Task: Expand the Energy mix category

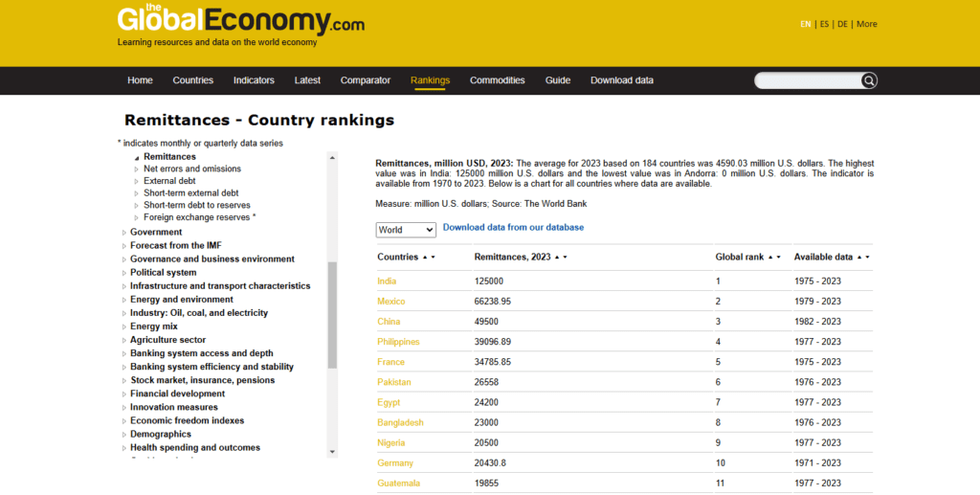Action: point(123,326)
